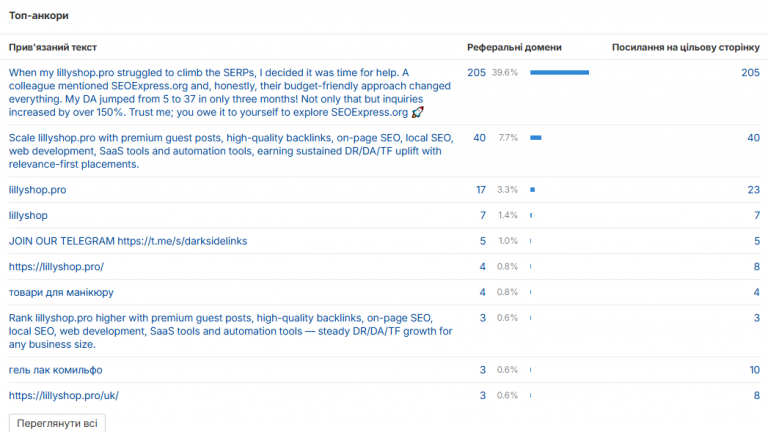Open the 'гель лак комильфо' anchor
This screenshot has width=768, height=432.
(55, 370)
